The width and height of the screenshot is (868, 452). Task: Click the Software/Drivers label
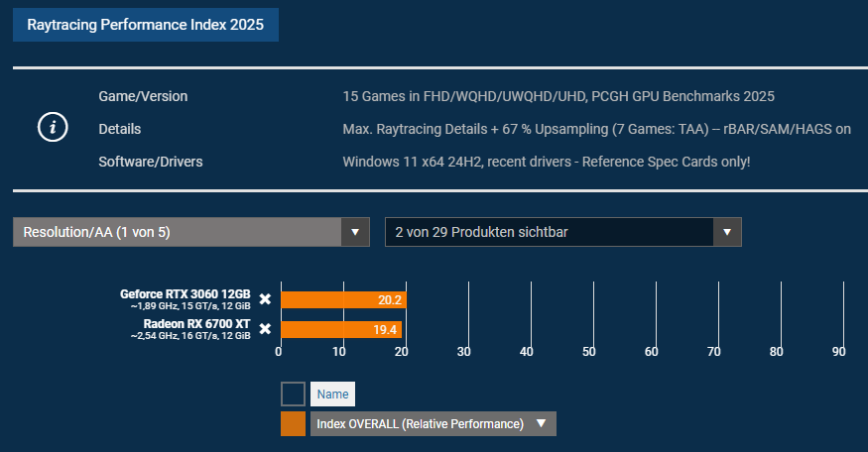(x=151, y=162)
